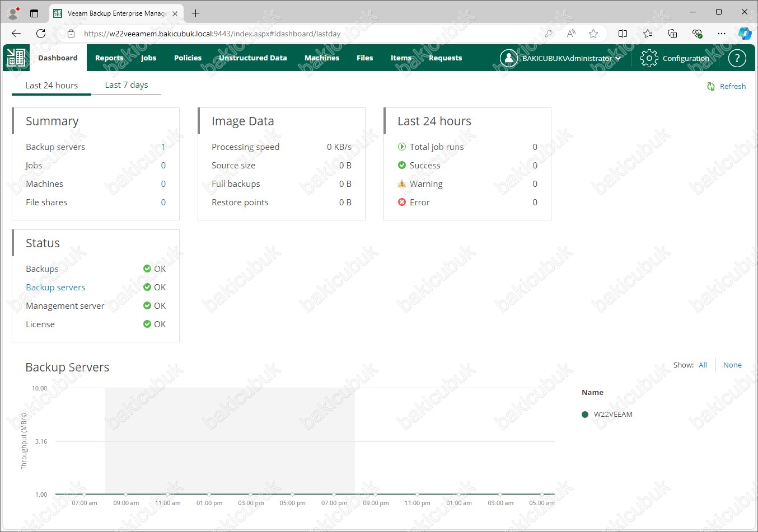Image resolution: width=758 pixels, height=532 pixels.
Task: Reload the page with browser refresh icon
Action: (x=41, y=34)
